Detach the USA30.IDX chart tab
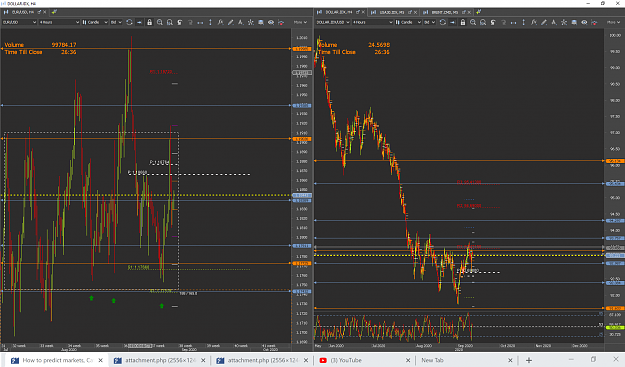625x367 pixels. click(x=410, y=12)
